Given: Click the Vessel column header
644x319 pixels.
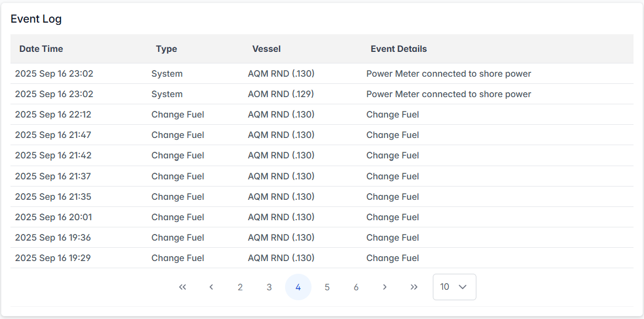Looking at the screenshot, I should click(266, 49).
